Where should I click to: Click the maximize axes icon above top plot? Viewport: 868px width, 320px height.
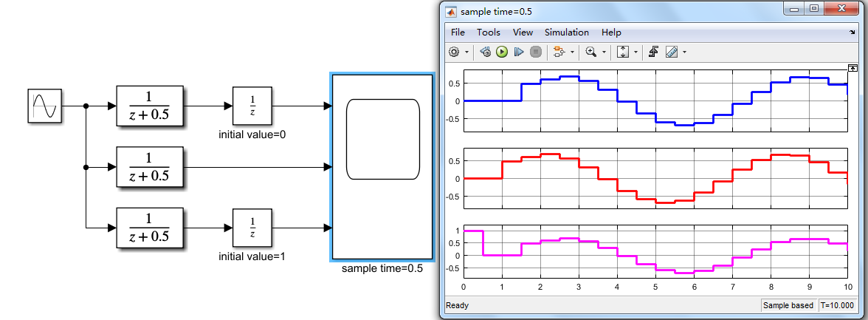click(x=852, y=68)
